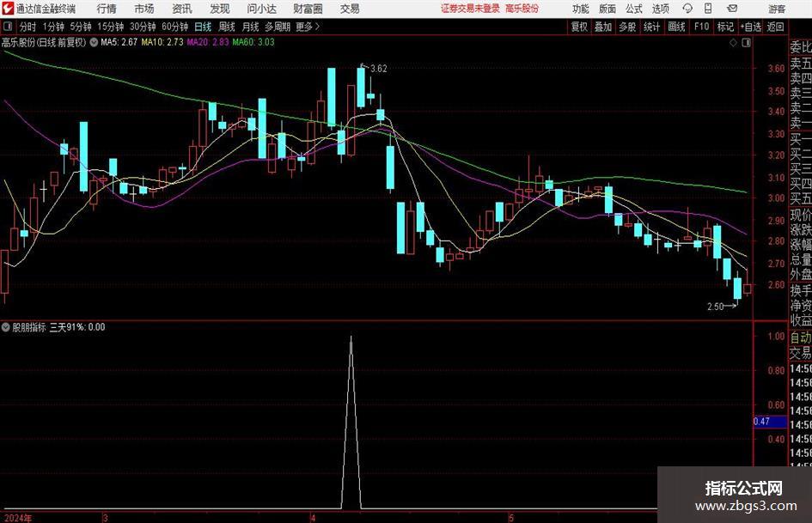Click the 高乐股份 stock name in the title bar
The width and height of the screenshot is (812, 523).
click(522, 9)
